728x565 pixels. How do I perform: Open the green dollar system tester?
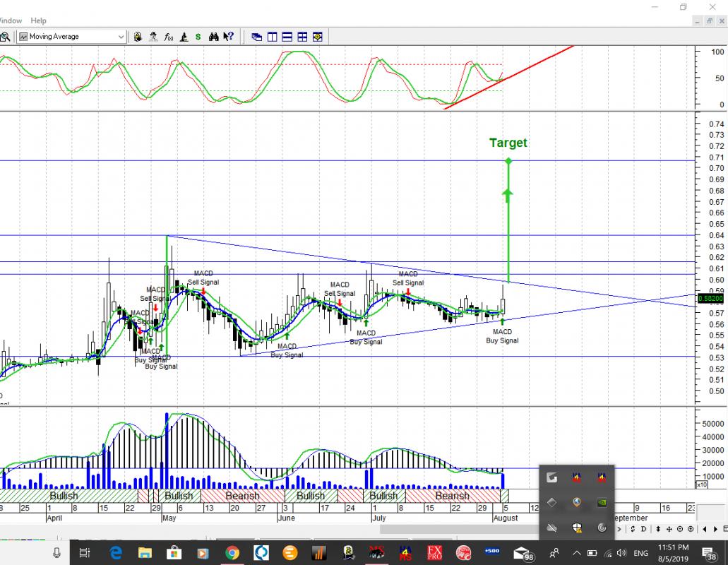[198, 37]
